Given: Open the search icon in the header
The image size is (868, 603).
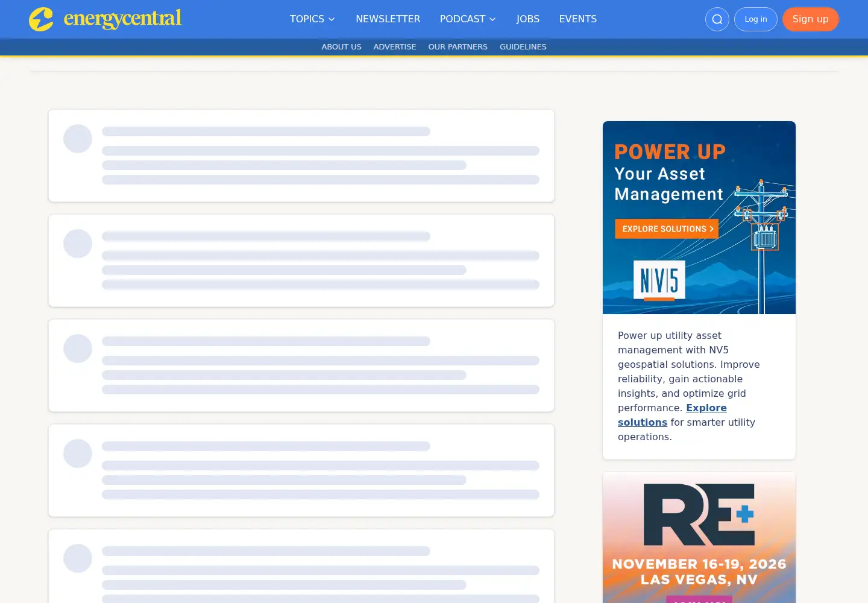Looking at the screenshot, I should point(717,19).
